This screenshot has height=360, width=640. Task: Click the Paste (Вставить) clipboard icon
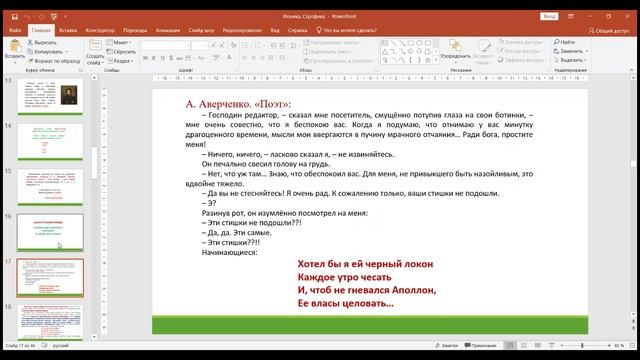click(15, 46)
